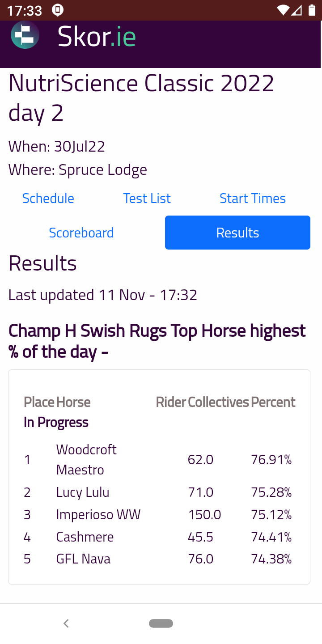Tap the notification icon beside the clock
The height and width of the screenshot is (644, 322).
57,10
